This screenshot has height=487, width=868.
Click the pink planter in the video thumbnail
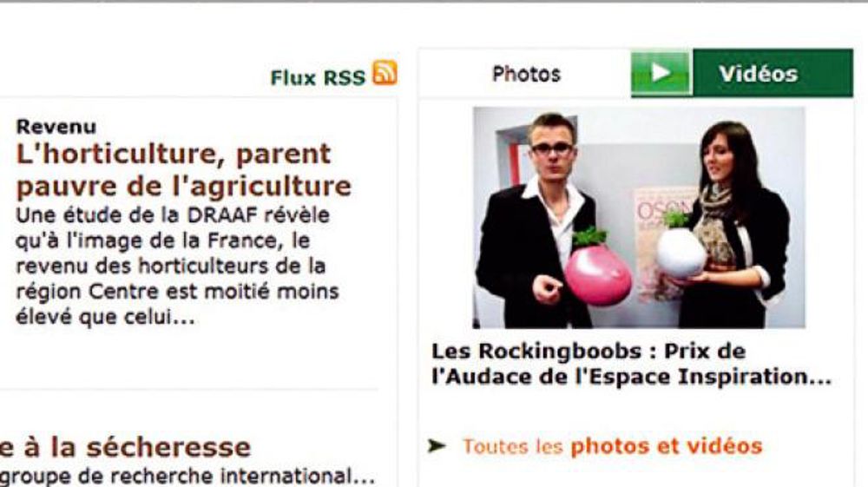tap(597, 274)
